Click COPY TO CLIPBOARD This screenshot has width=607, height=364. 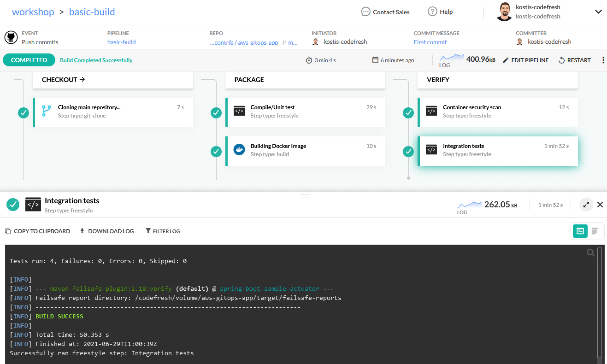click(38, 231)
